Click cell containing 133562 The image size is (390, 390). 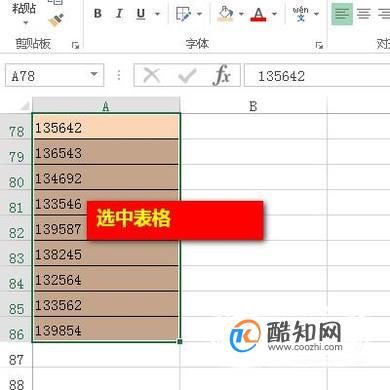point(106,304)
